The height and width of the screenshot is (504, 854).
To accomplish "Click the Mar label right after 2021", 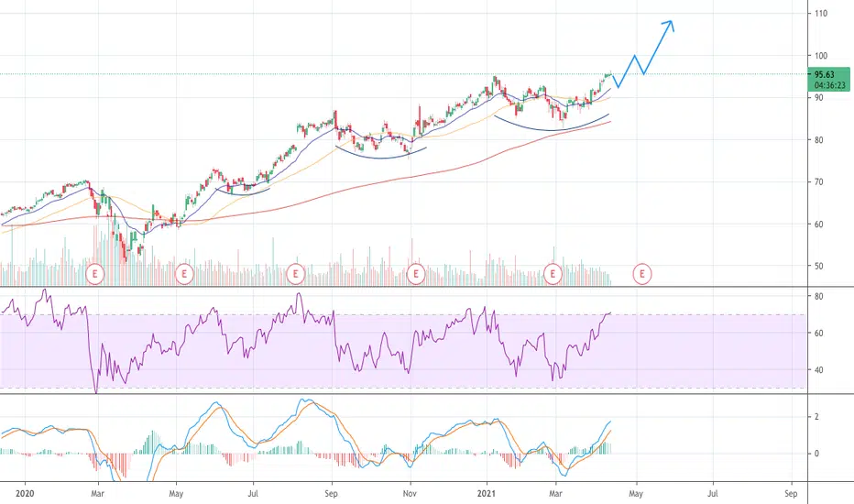I will pyautogui.click(x=555, y=494).
